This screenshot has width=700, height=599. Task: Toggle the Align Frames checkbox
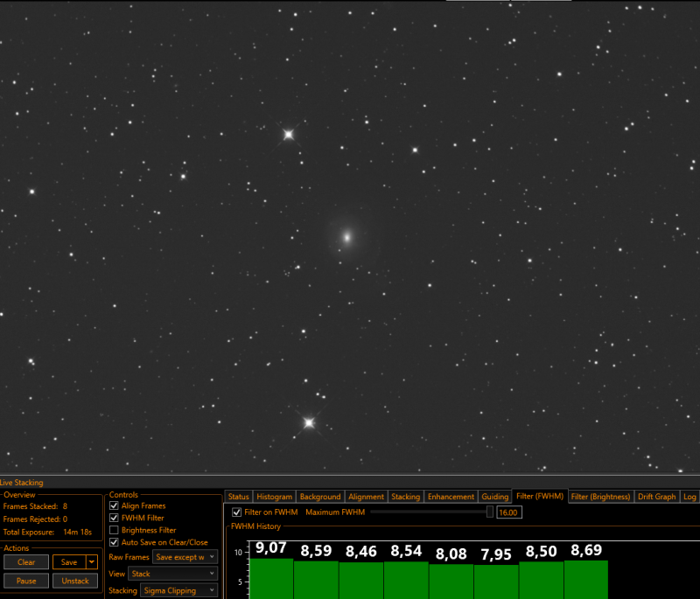114,505
